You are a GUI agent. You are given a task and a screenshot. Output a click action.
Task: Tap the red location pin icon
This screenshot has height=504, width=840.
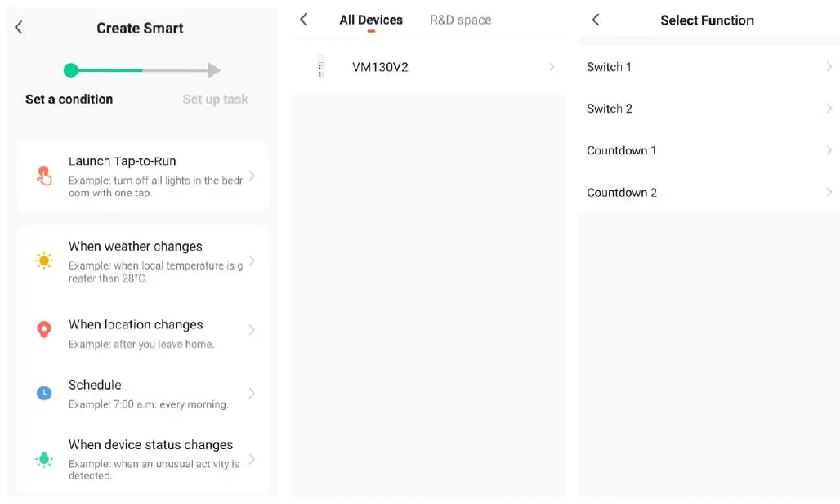(x=44, y=329)
